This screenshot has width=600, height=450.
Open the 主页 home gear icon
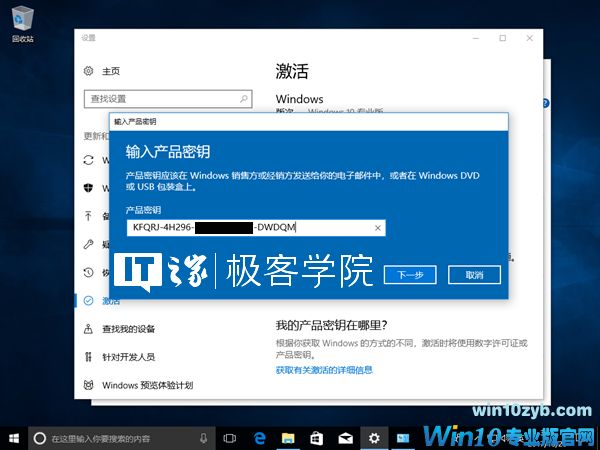89,71
